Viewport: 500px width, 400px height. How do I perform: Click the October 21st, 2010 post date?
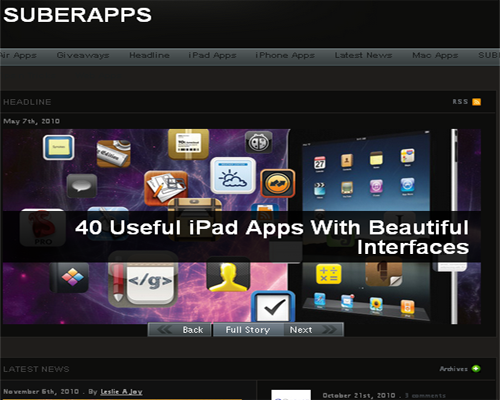(359, 395)
